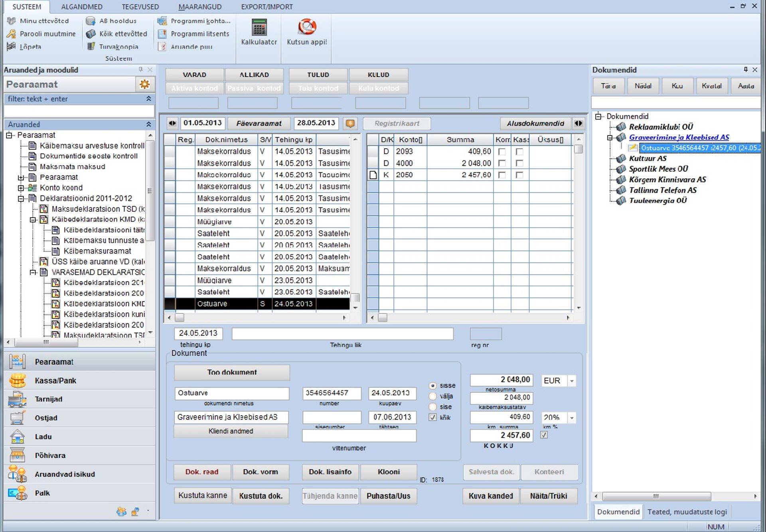Click the gear icon beside Pearaamat
The image size is (766, 532).
click(144, 84)
